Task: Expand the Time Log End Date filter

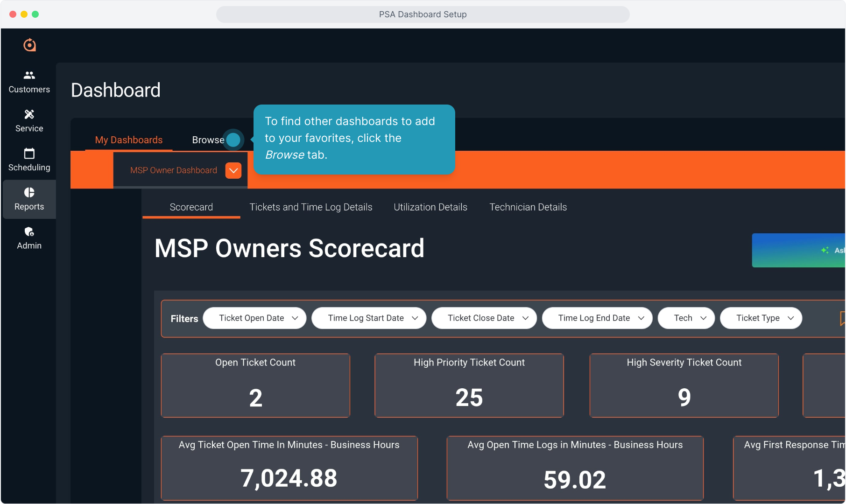Action: pos(597,318)
